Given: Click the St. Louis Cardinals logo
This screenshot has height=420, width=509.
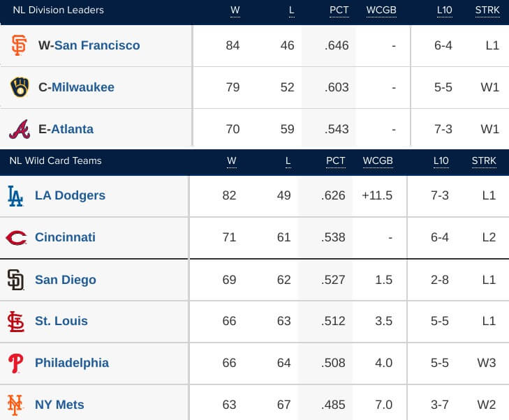Looking at the screenshot, I should point(15,322).
